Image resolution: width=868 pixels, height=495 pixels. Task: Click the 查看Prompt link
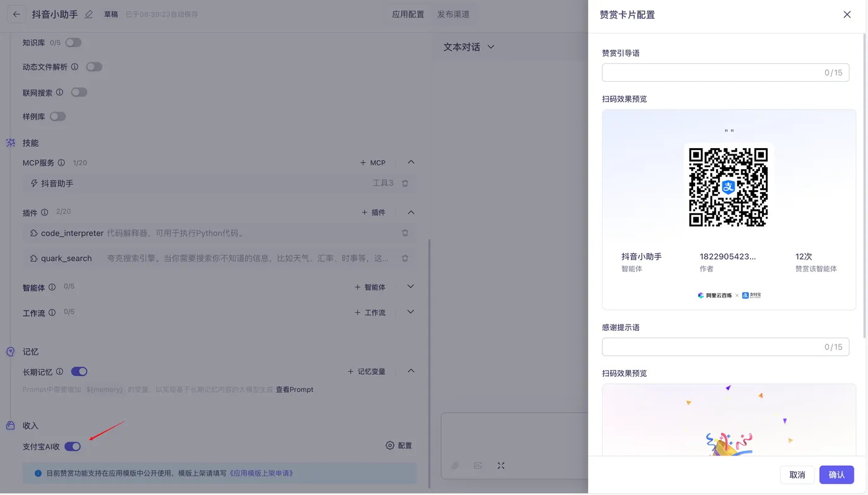(x=294, y=390)
